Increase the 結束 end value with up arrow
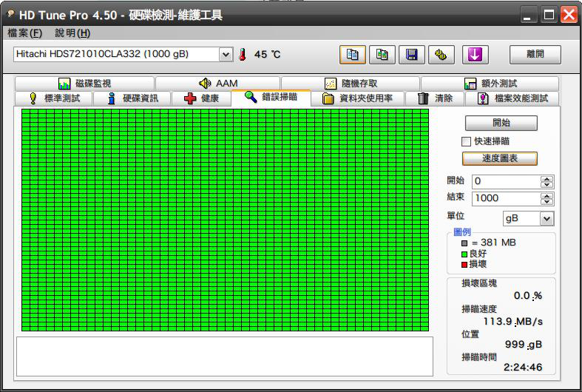This screenshot has height=392, width=582. [547, 195]
